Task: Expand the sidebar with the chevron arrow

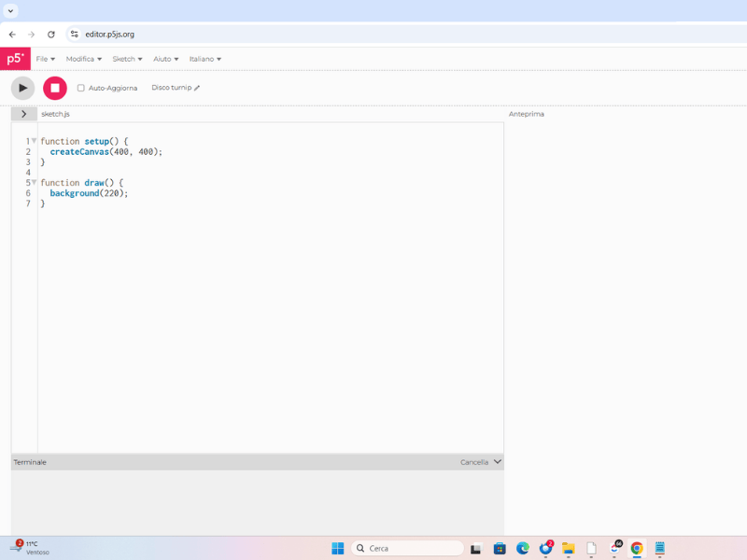Action: point(23,114)
